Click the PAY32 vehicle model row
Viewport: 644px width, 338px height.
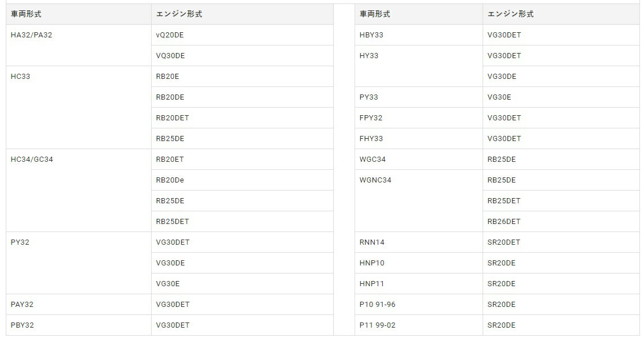tap(22, 305)
